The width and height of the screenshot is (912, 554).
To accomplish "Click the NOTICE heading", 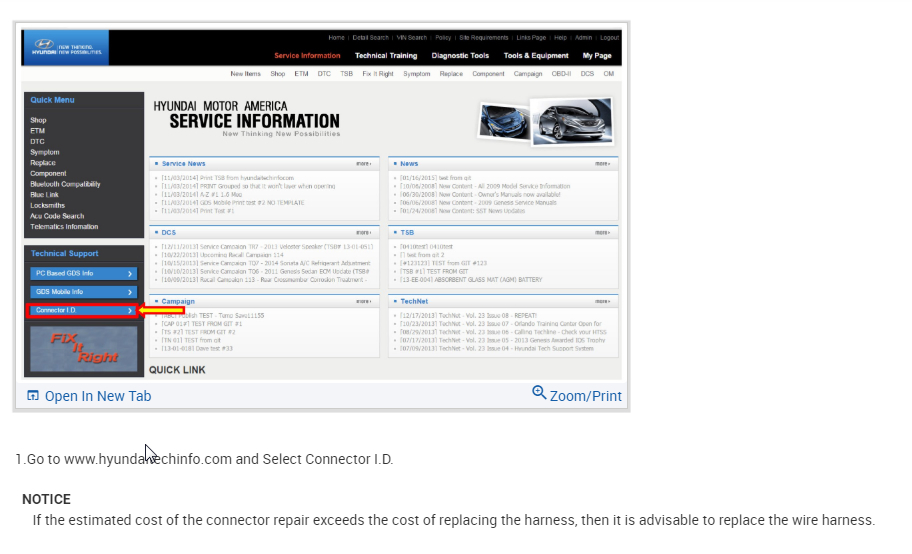I will pyautogui.click(x=47, y=499).
